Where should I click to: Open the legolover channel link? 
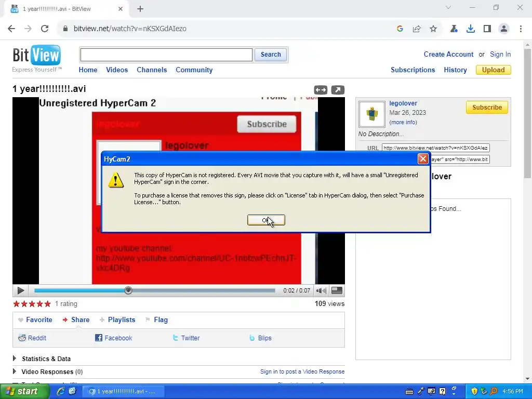click(403, 103)
